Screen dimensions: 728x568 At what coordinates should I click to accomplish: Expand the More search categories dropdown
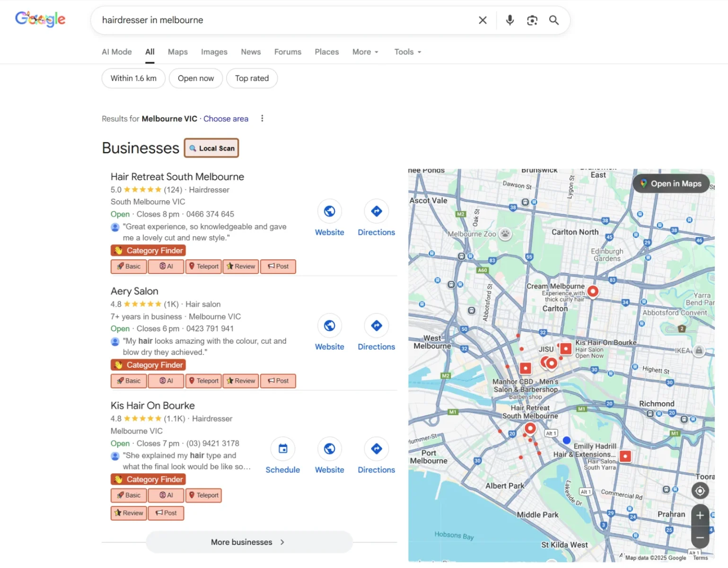365,52
